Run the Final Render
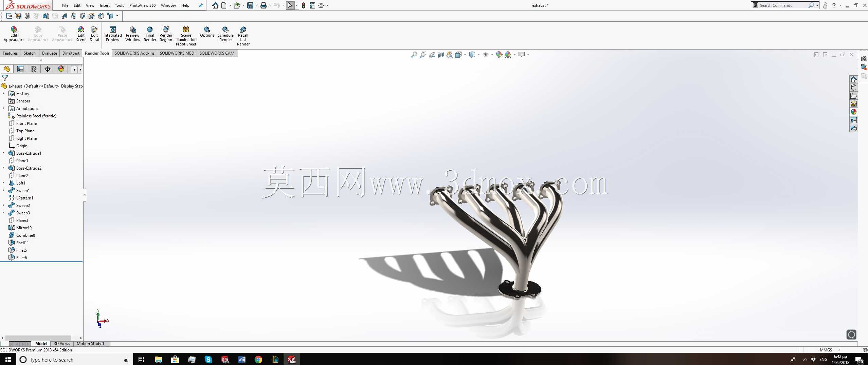This screenshot has width=868, height=365. [150, 34]
